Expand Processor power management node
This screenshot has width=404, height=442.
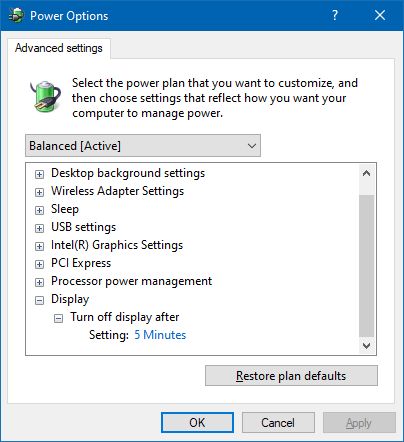pyautogui.click(x=39, y=282)
